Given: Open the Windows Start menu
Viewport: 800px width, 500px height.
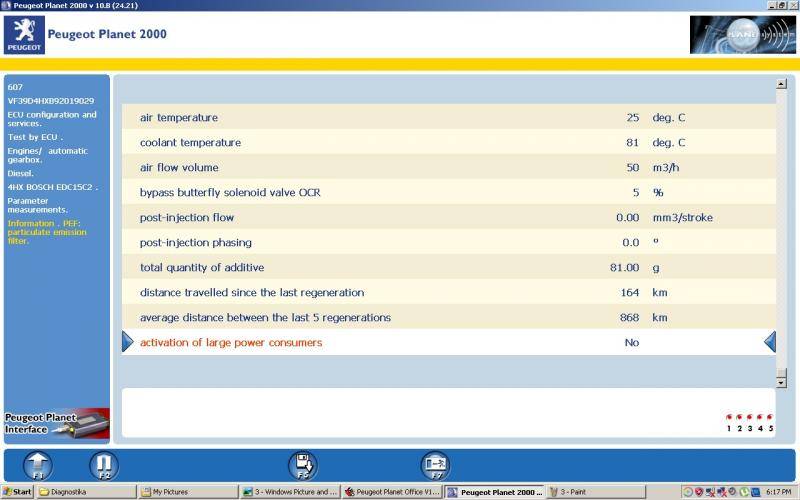Looking at the screenshot, I should [17, 492].
